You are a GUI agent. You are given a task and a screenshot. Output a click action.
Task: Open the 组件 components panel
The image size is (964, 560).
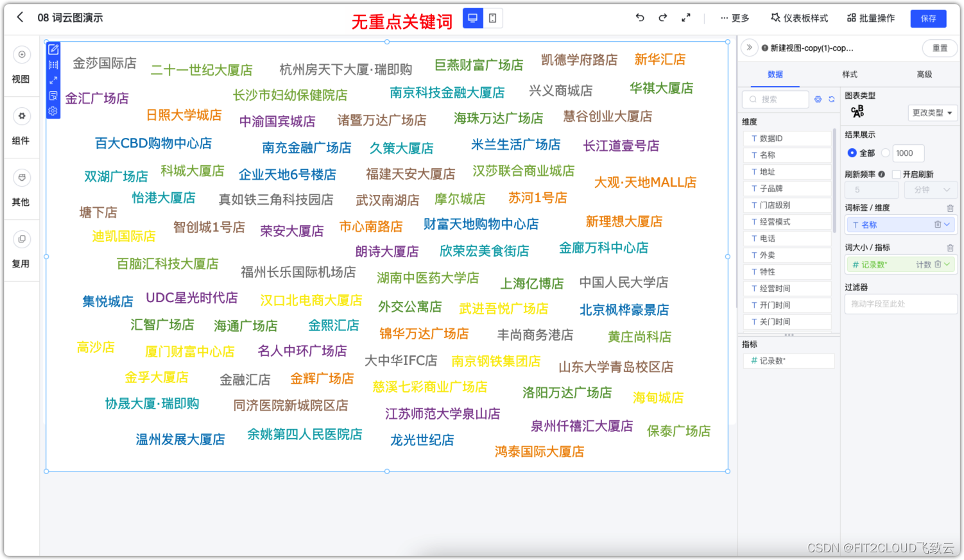click(x=21, y=126)
